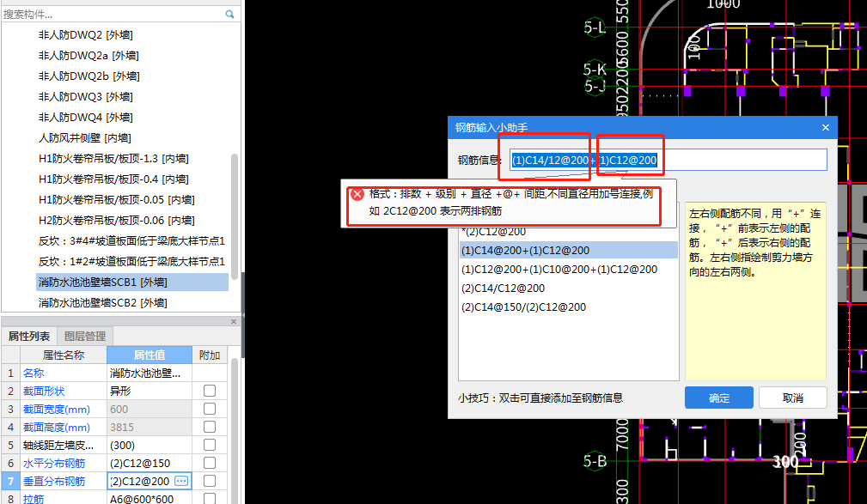Pick (1)C14@200+(1)C12@200 example in list

[569, 251]
